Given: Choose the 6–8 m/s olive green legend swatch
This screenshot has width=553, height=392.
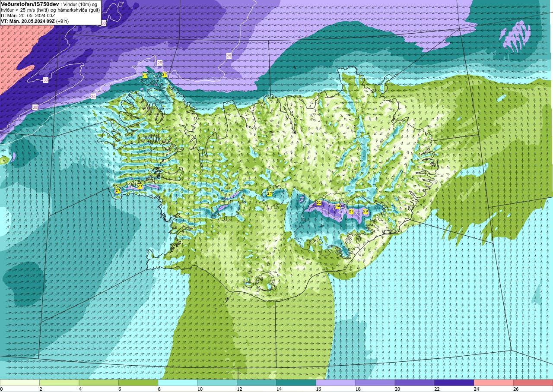Looking at the screenshot, I should click(x=138, y=383).
